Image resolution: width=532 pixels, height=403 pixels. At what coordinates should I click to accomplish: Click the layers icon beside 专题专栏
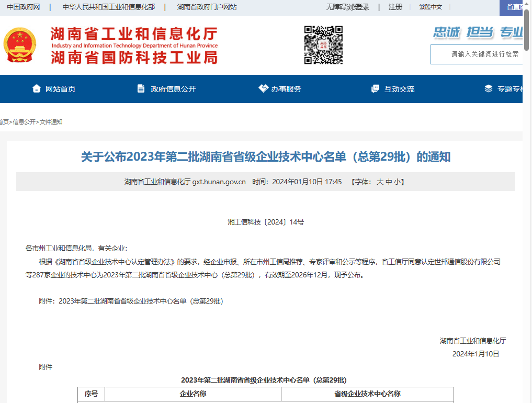488,88
